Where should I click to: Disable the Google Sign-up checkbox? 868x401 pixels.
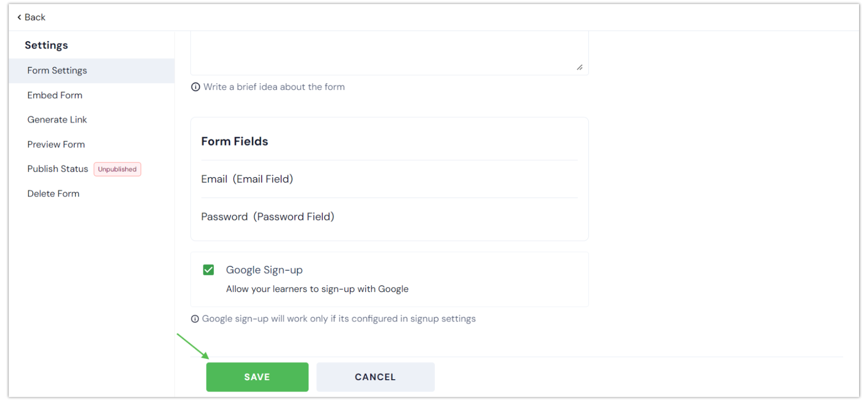pyautogui.click(x=208, y=269)
